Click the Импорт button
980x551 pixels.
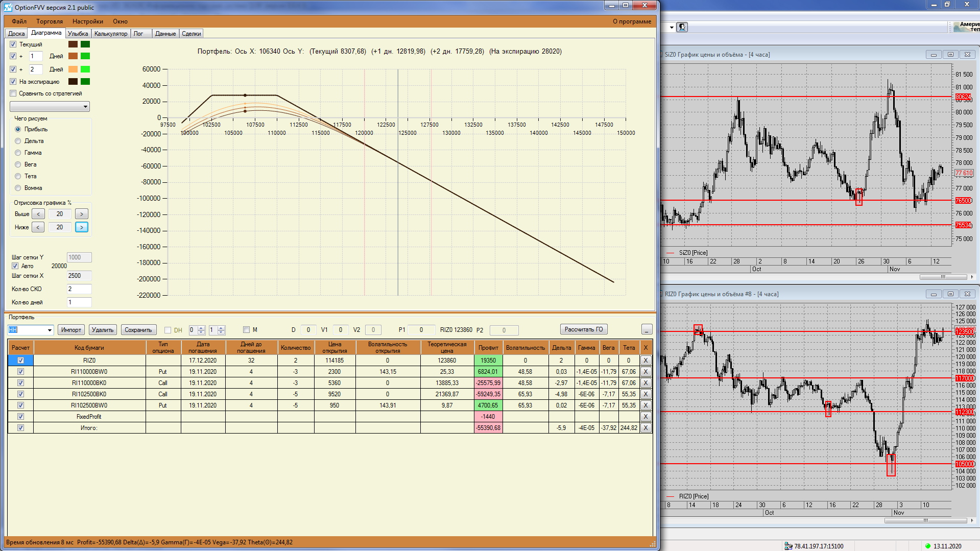[x=71, y=330]
